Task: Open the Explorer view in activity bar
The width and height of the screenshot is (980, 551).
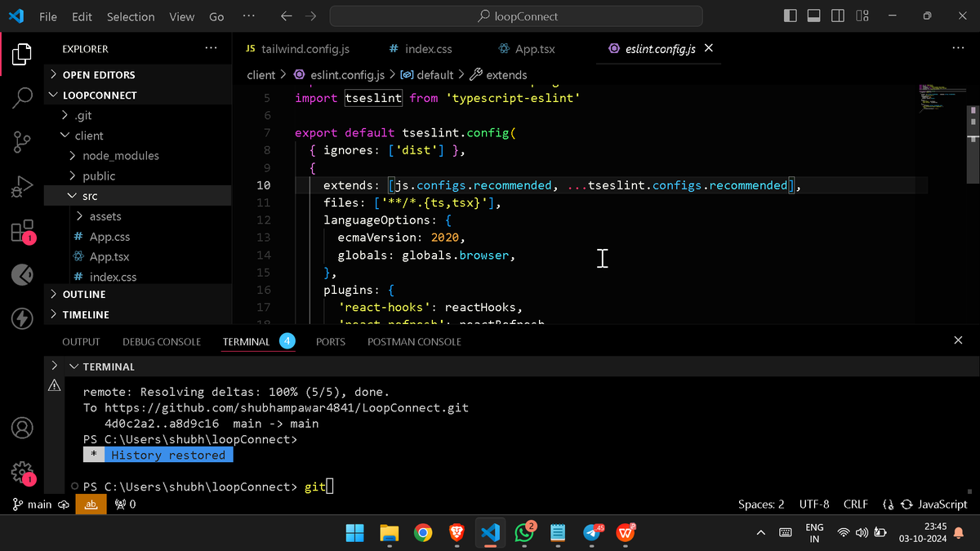Action: [x=22, y=55]
